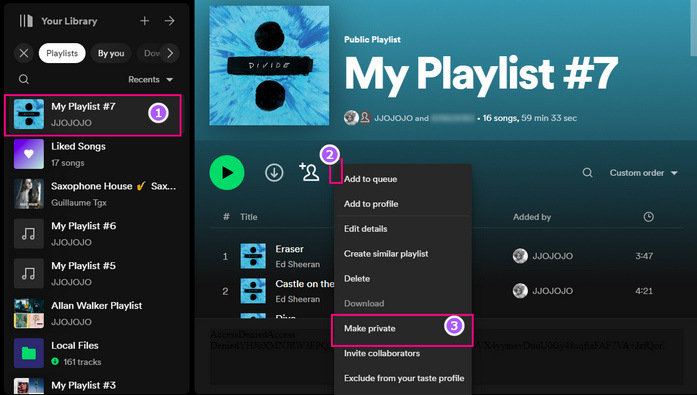Open My Playlist #7 in library

pyautogui.click(x=93, y=115)
